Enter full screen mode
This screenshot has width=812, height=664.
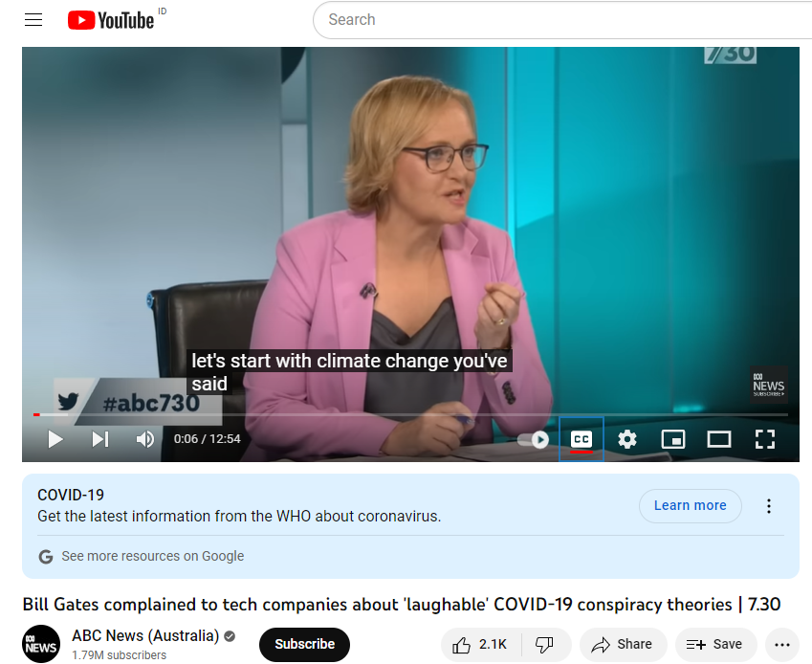(765, 440)
